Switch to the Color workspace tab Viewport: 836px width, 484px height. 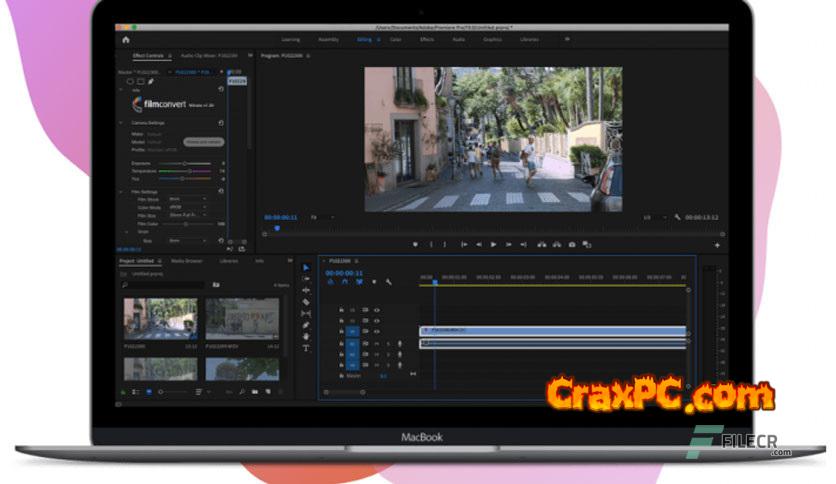point(395,39)
